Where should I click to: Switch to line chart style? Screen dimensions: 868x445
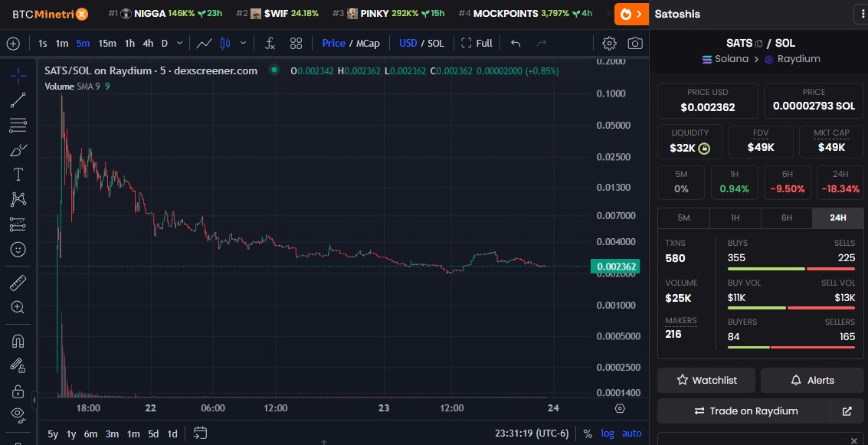(205, 43)
